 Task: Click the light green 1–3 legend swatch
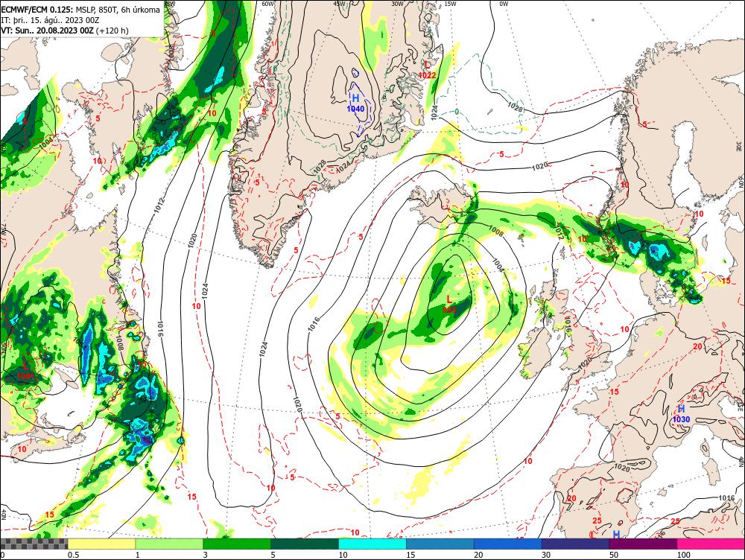point(169,544)
